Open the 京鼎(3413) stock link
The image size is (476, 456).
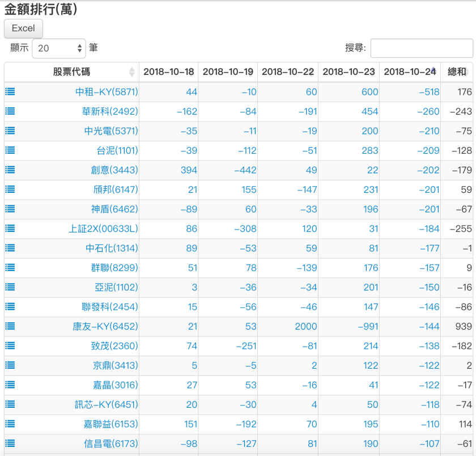pos(114,365)
